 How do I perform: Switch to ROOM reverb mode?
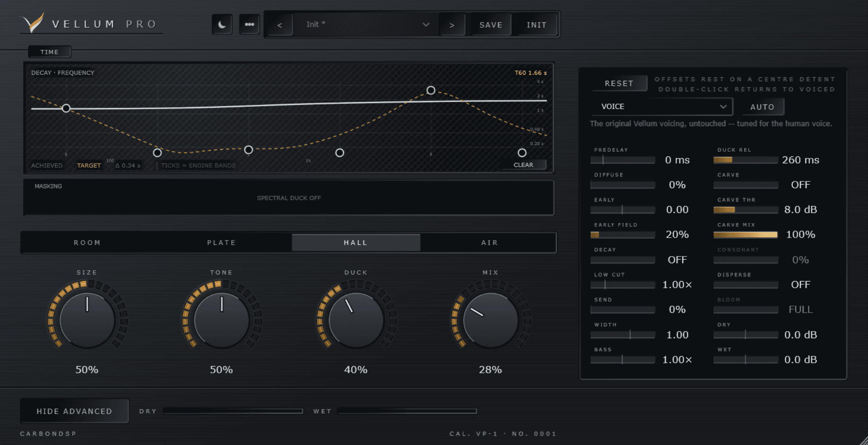point(87,243)
